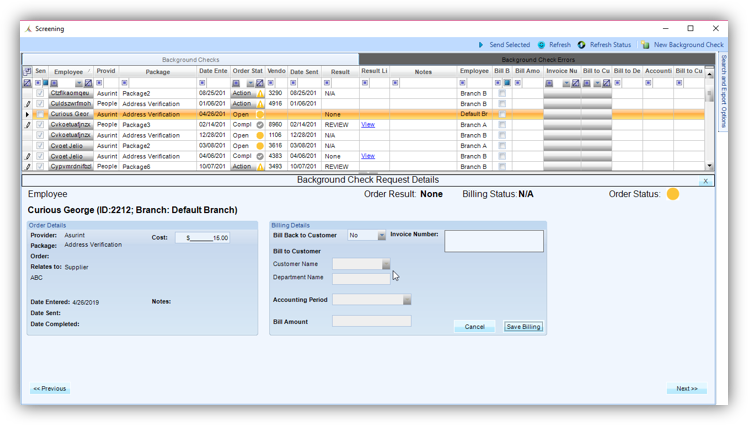
Task: Check Send checkbox on Curious George row
Action: click(x=40, y=114)
